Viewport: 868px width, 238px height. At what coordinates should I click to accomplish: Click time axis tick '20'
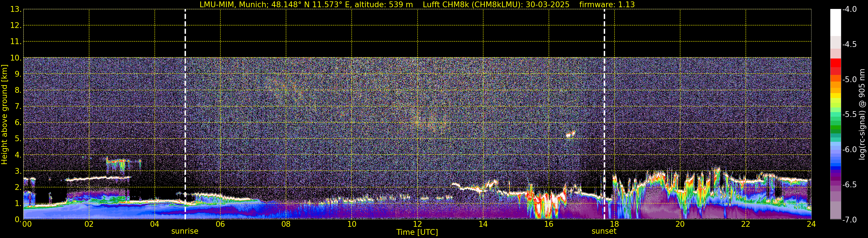[x=680, y=224]
